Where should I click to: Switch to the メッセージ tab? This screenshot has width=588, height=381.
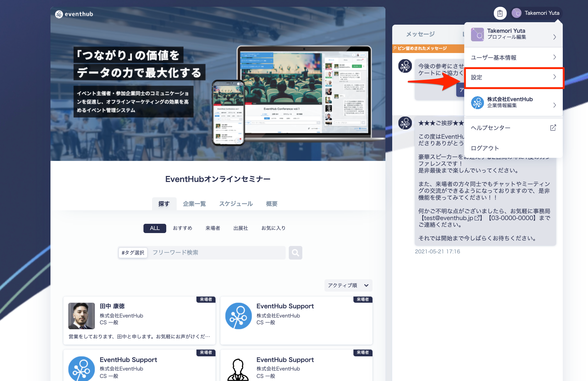point(420,34)
